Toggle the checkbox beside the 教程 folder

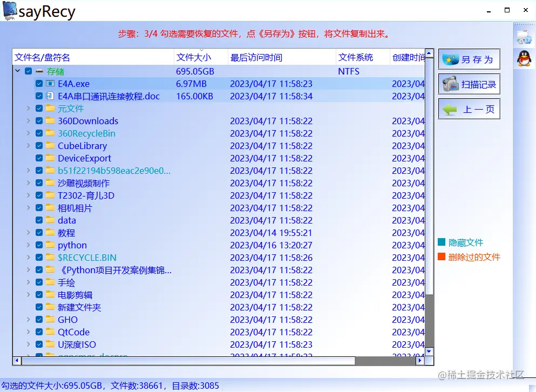tap(39, 233)
